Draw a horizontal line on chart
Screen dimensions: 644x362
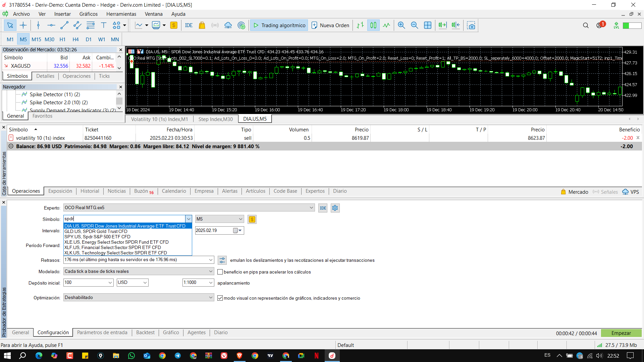pos(51,25)
